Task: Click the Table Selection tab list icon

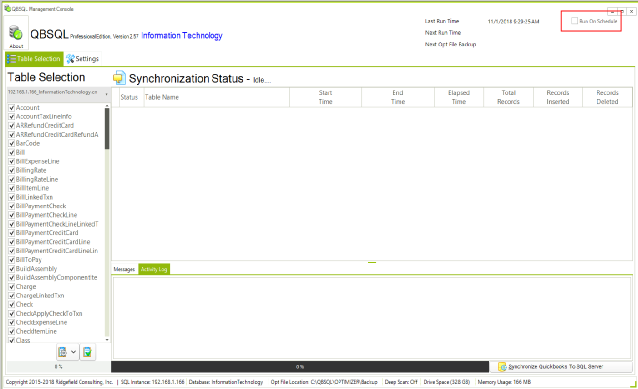Action: (11, 59)
